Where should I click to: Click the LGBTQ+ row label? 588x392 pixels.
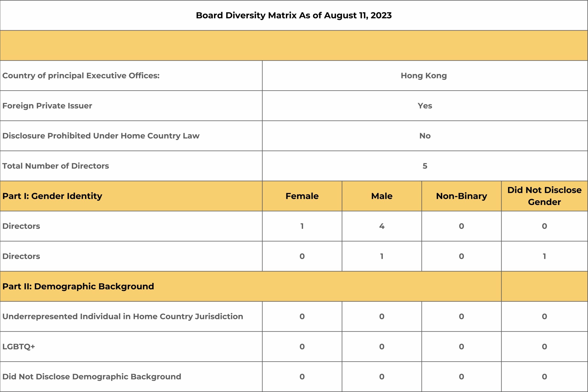(x=19, y=347)
